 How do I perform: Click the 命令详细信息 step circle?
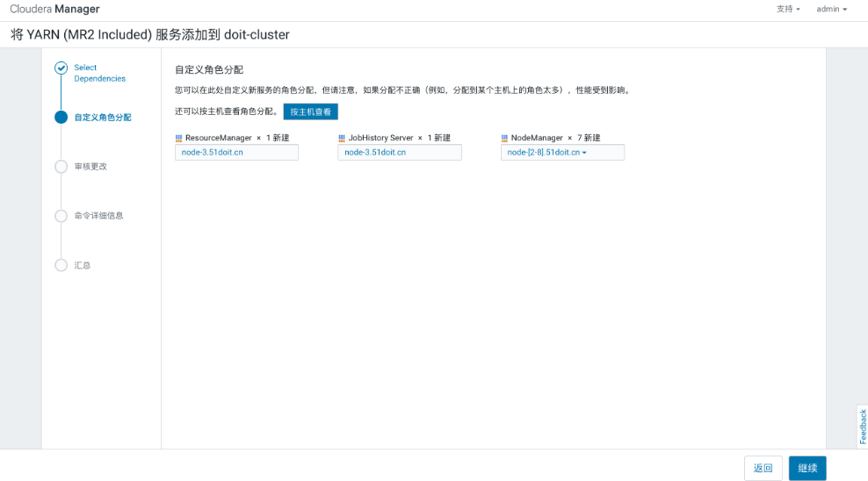pyautogui.click(x=61, y=216)
